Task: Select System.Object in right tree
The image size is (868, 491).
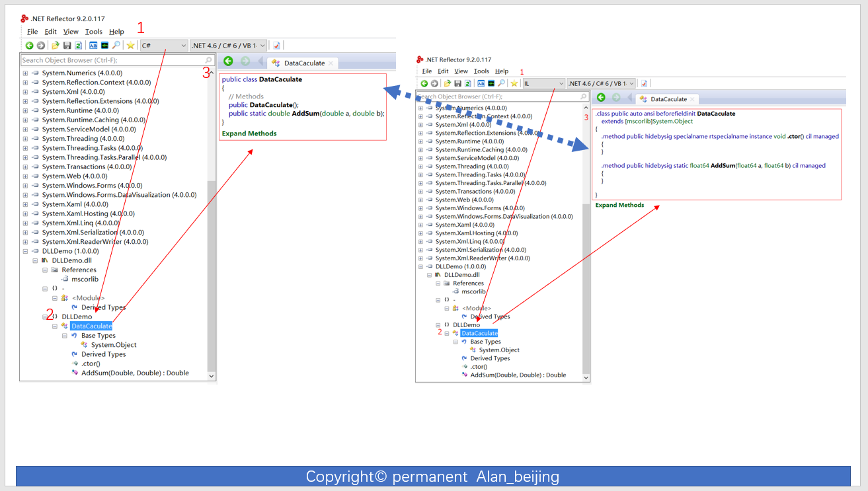Action: [499, 350]
